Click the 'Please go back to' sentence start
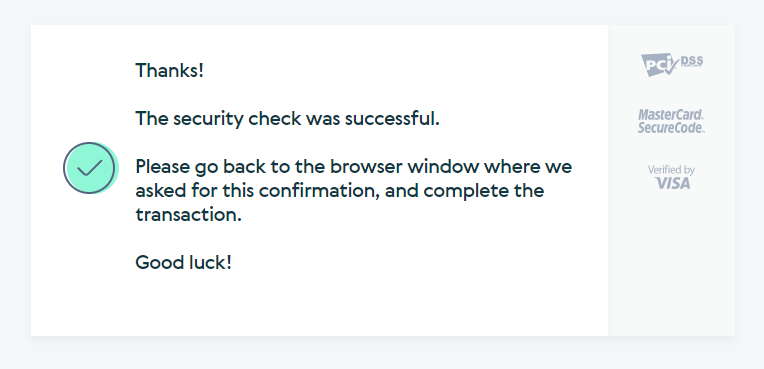This screenshot has height=369, width=764. pyautogui.click(x=211, y=167)
